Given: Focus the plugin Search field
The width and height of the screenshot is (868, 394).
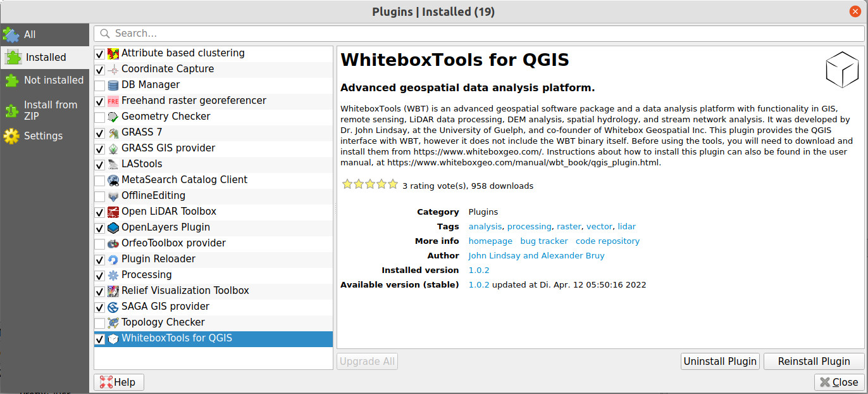Looking at the screenshot, I should point(479,34).
